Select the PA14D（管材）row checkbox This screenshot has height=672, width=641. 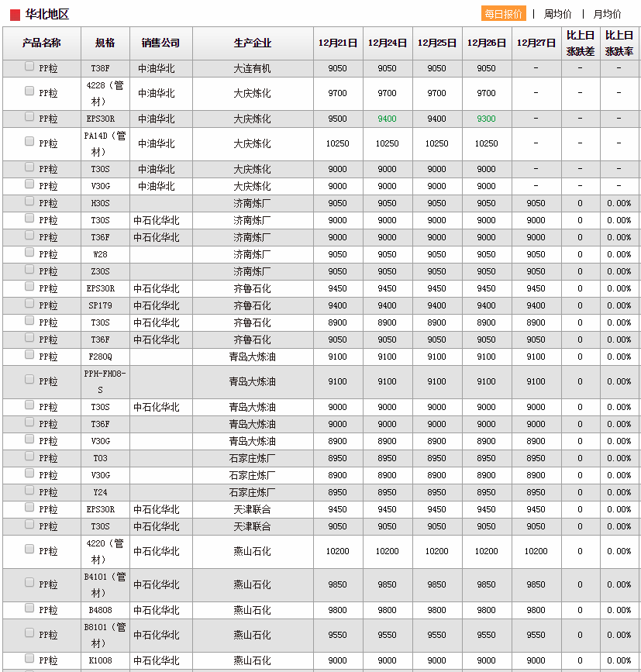29,142
